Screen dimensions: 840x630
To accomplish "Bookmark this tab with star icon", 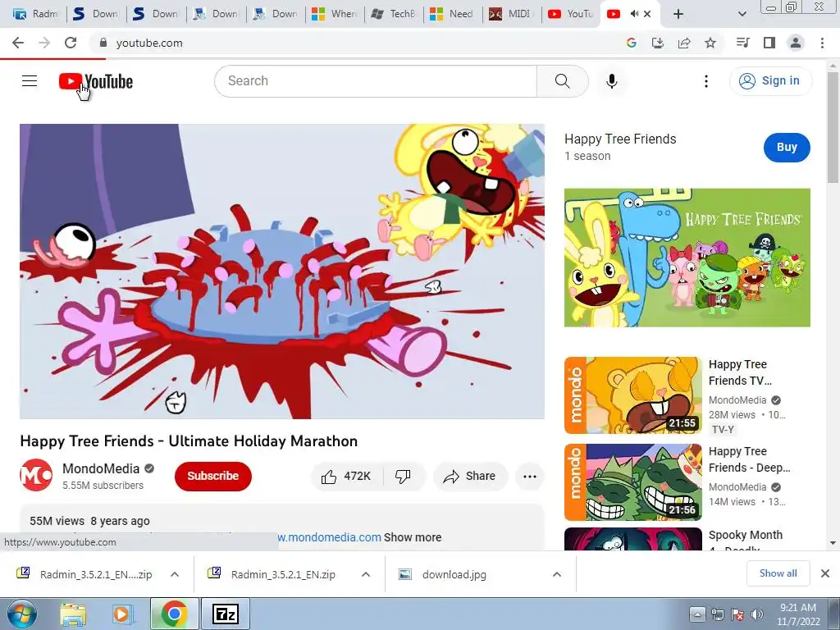I will [x=710, y=43].
